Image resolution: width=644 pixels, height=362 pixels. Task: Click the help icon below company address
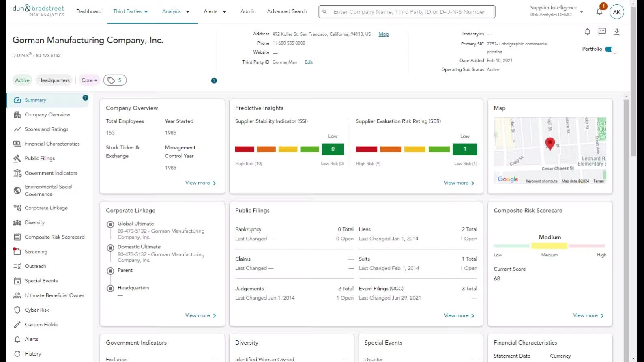[x=214, y=81]
